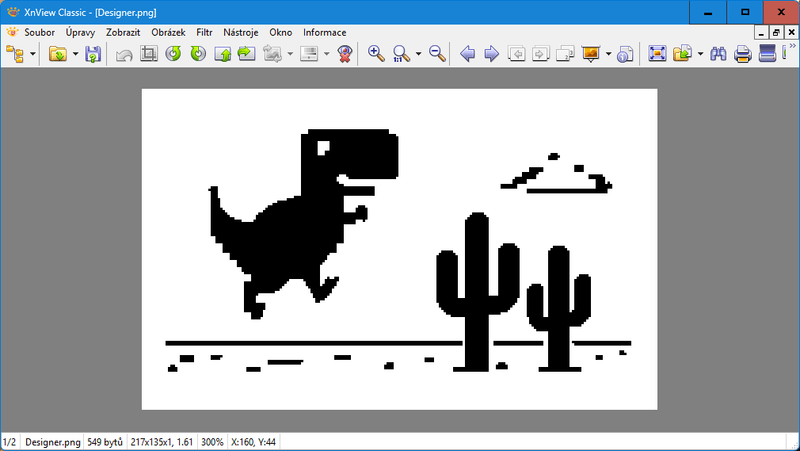Open the Search binoculars icon

[718, 54]
